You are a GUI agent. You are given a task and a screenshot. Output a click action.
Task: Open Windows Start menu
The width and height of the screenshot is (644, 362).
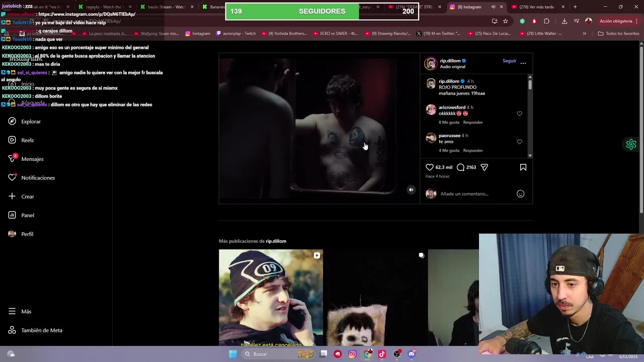[x=232, y=354]
